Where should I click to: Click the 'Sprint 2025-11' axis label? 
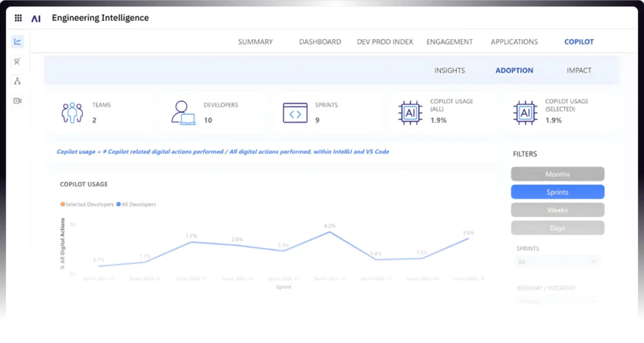pos(98,279)
